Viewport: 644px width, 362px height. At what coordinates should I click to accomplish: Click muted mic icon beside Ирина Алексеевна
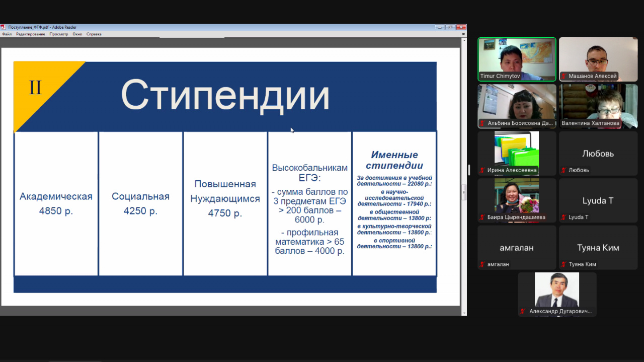[482, 170]
